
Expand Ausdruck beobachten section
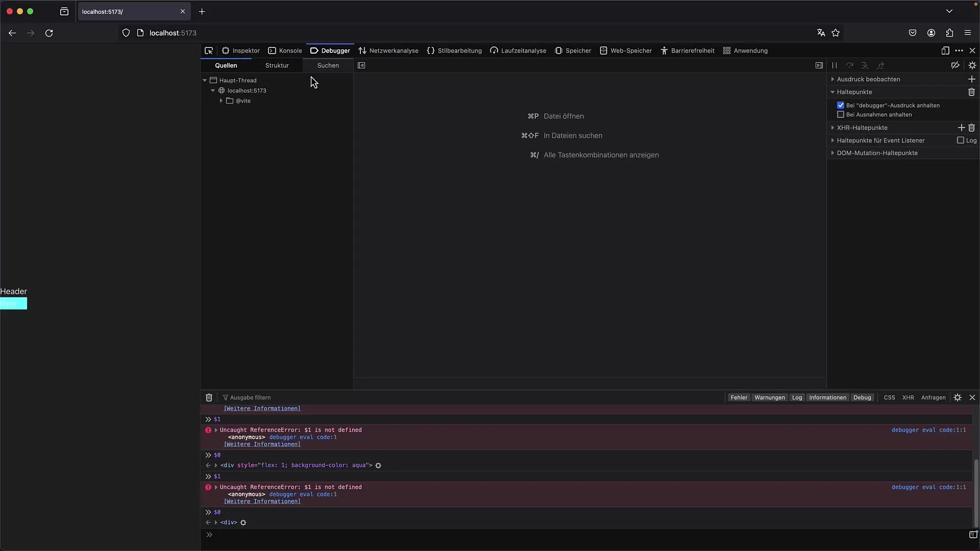pos(868,79)
